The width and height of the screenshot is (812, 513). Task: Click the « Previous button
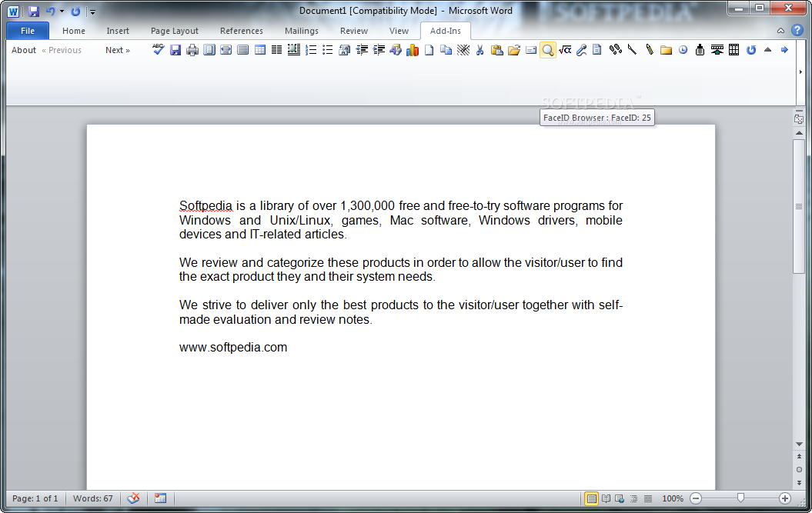tap(62, 50)
